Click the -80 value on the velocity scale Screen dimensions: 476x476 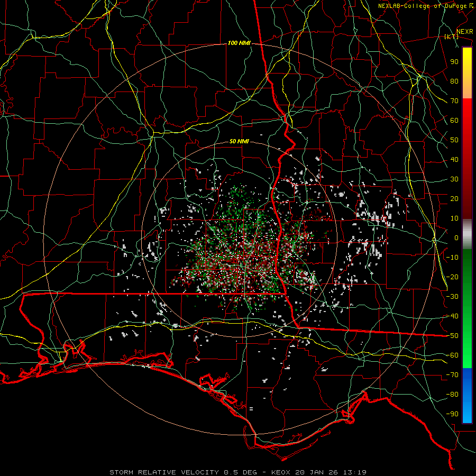(452, 395)
